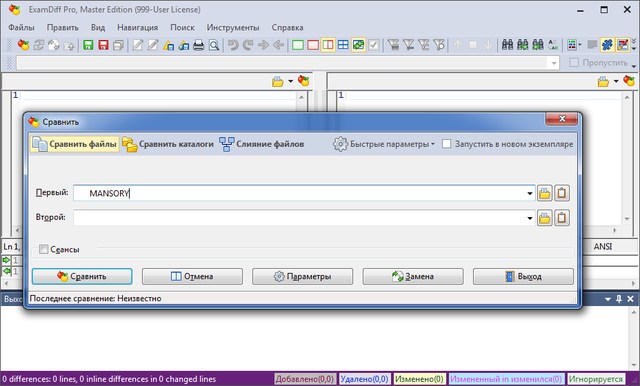This screenshot has height=386, width=640.
Task: Click the Выход button
Action: pyautogui.click(x=523, y=276)
